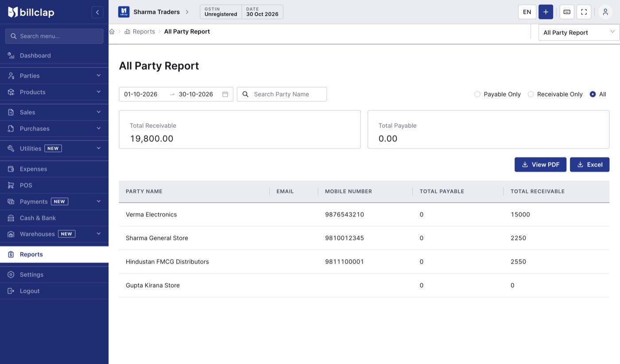Show keyboard shortcuts icon
This screenshot has height=364, width=620.
pyautogui.click(x=567, y=12)
